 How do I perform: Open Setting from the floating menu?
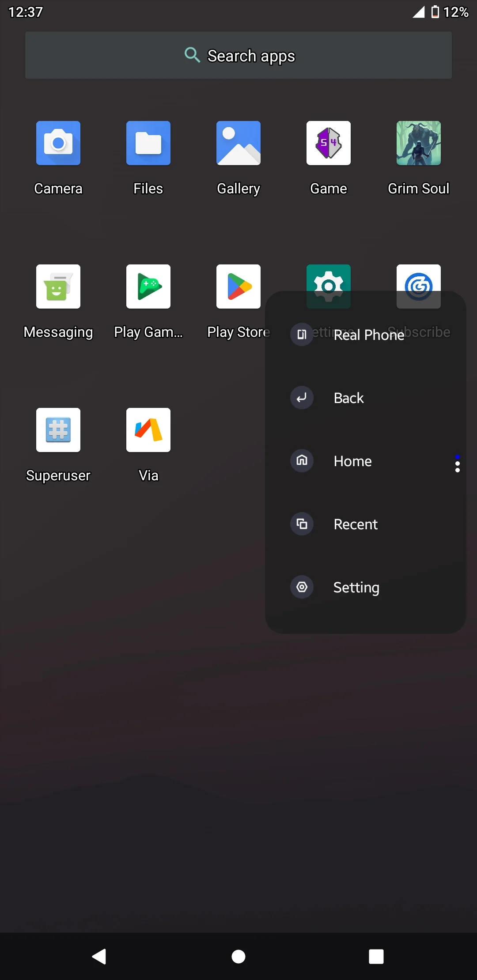356,588
